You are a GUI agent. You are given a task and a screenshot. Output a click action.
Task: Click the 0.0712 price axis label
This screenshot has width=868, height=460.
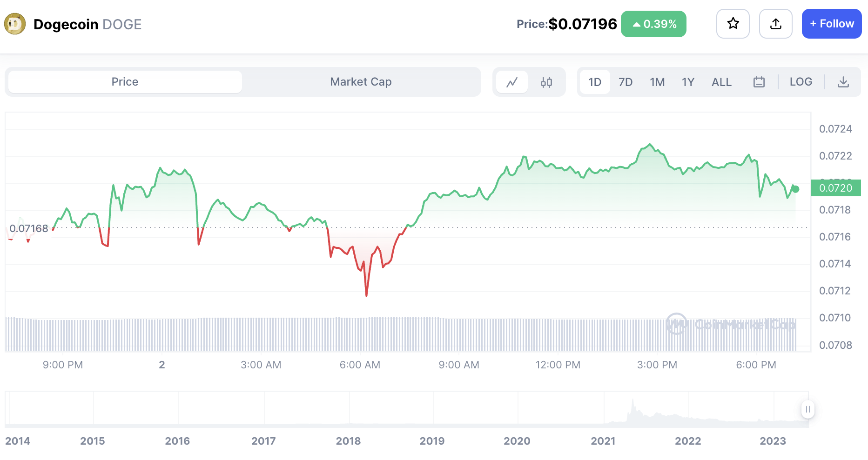(835, 291)
